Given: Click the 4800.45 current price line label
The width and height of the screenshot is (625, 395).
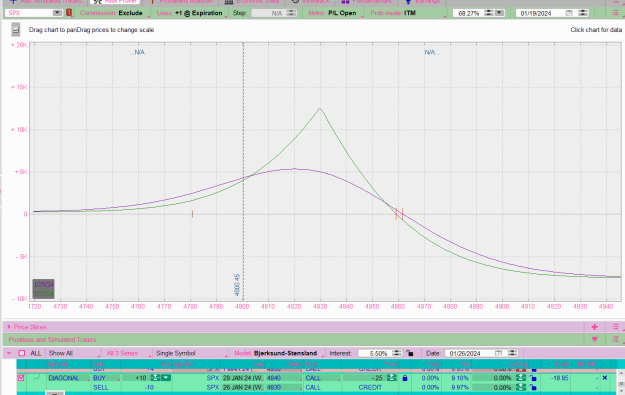Looking at the screenshot, I should pyautogui.click(x=238, y=285).
